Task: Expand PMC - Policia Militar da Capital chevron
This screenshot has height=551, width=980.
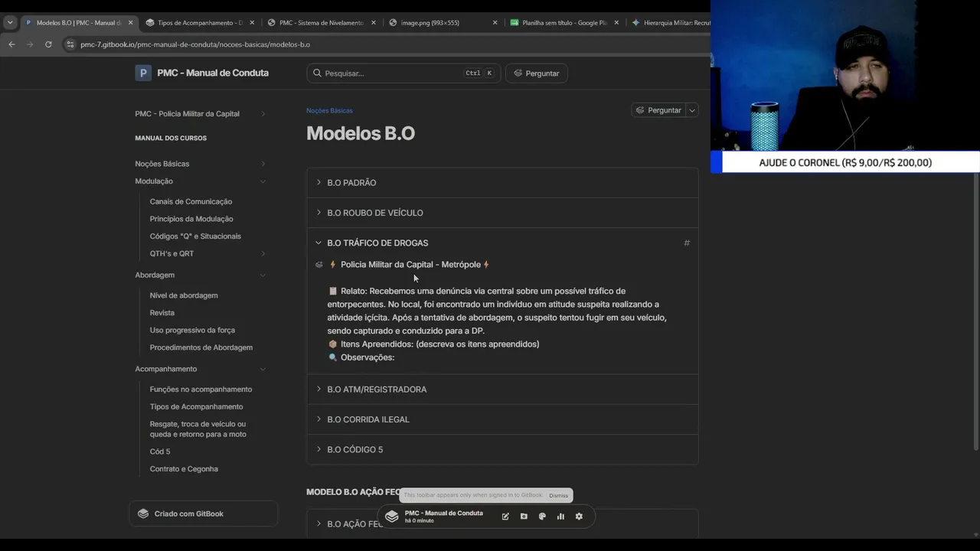Action: 263,114
